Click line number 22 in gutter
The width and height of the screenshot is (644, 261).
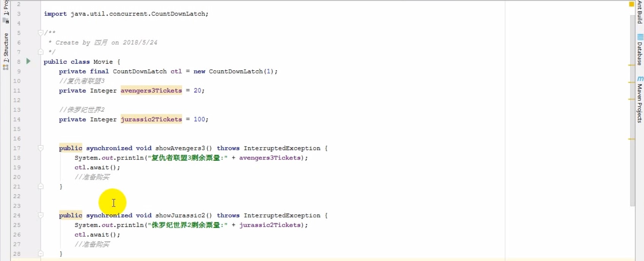[x=17, y=196]
